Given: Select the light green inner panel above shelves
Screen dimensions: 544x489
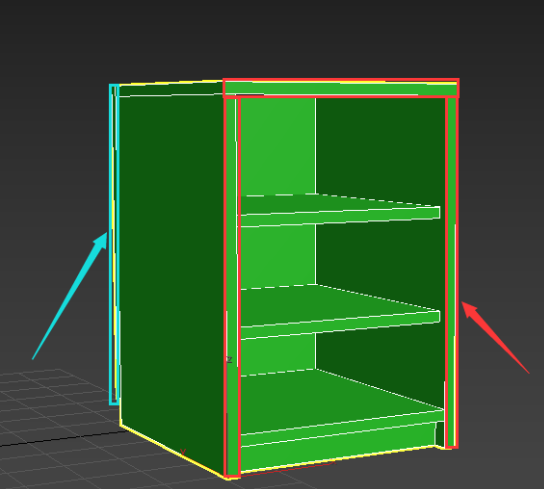Looking at the screenshot, I should pos(278,146).
